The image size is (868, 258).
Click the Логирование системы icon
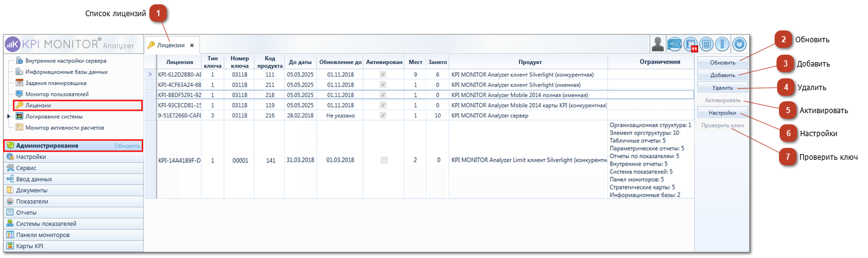point(19,116)
